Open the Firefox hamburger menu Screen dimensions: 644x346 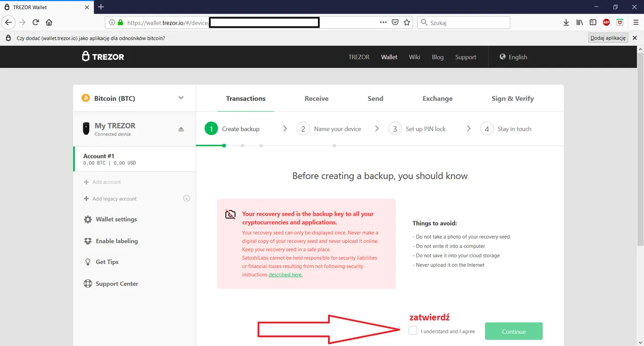pos(636,22)
